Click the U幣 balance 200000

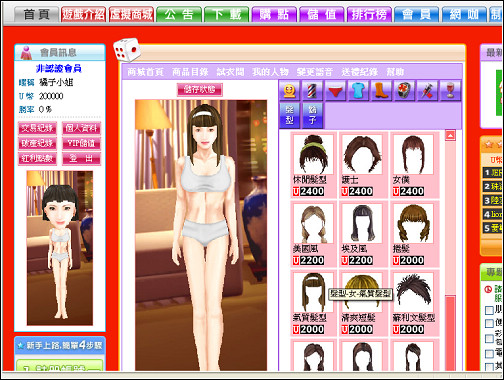[x=51, y=96]
